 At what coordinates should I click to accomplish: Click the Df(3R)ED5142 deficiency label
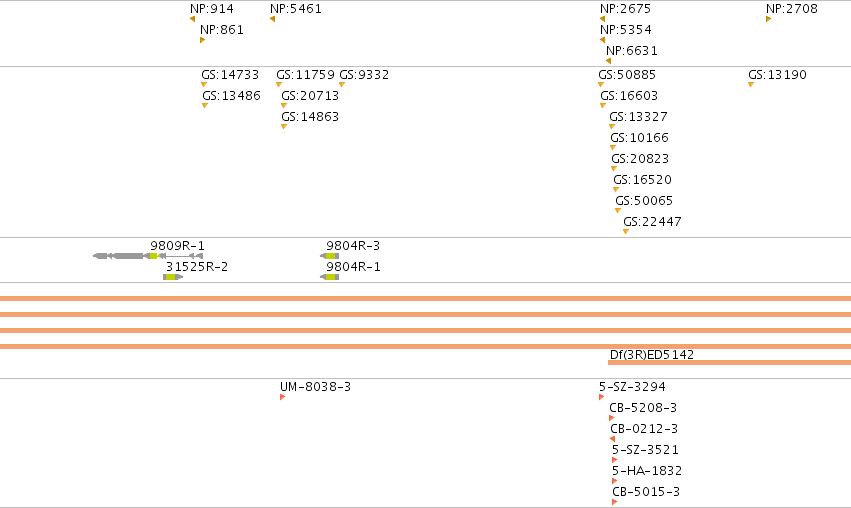pos(652,355)
